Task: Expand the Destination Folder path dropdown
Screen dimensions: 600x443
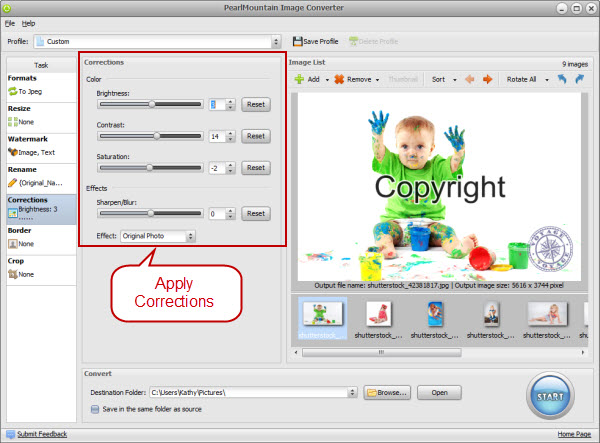Action: [x=353, y=393]
